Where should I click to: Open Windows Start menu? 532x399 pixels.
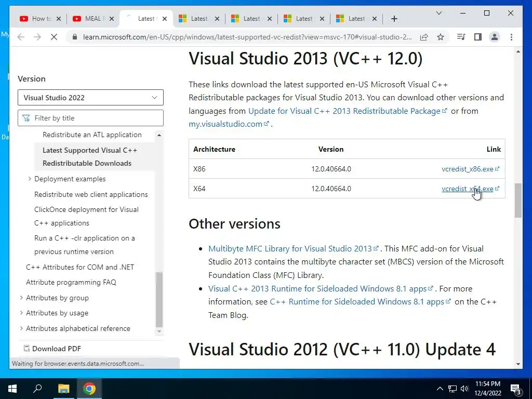[12, 389]
